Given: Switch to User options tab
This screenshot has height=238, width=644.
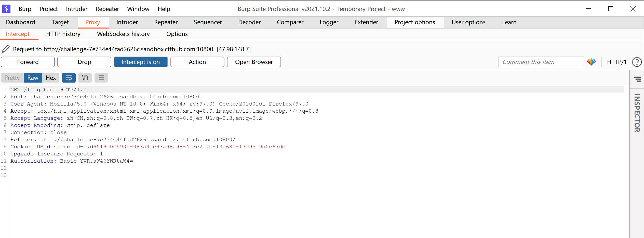Looking at the screenshot, I should (x=469, y=22).
